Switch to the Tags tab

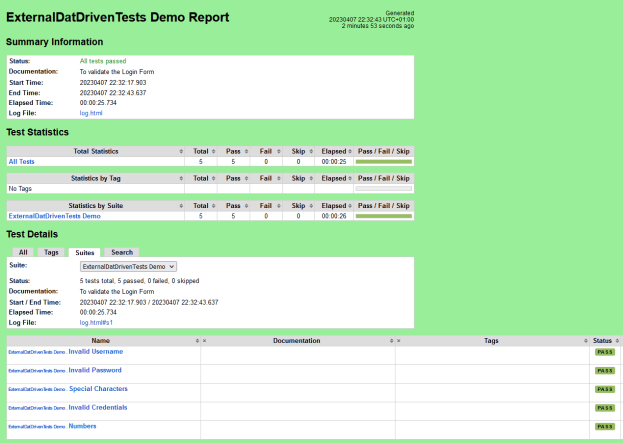52,252
